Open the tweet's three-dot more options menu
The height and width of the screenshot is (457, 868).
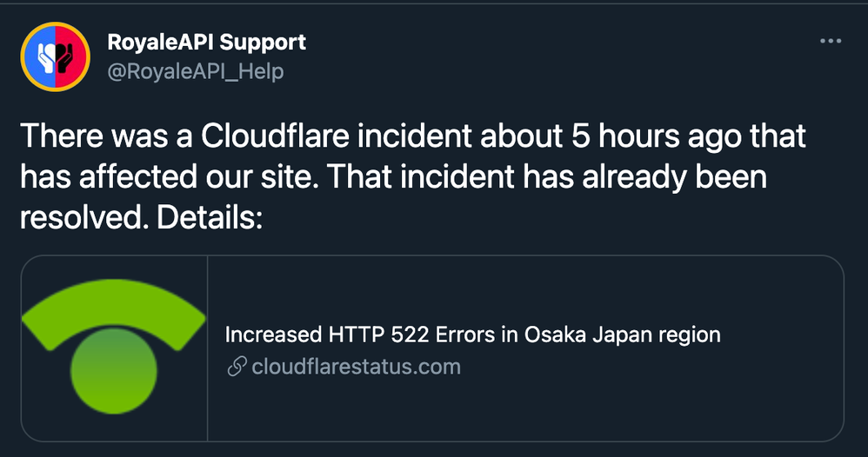click(x=831, y=41)
